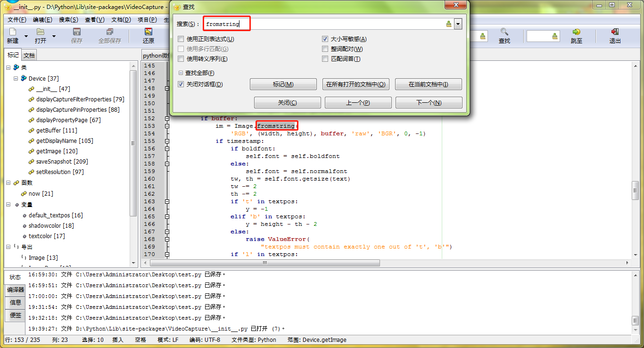
Task: Click status bar text 编码: UTF-8
Action: 205,340
